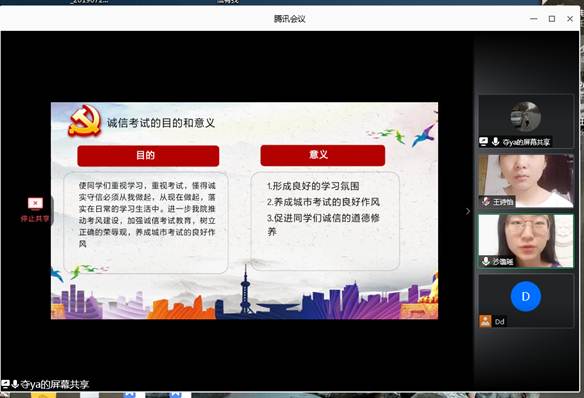Maximize the Tencent Meeting window
The height and width of the screenshot is (398, 584).
coord(552,19)
